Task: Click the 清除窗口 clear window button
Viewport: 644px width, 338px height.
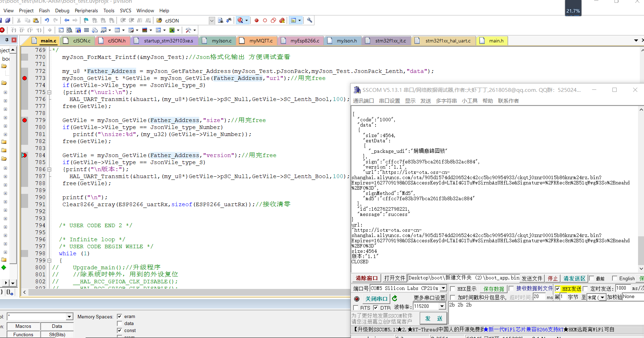Action: pyautogui.click(x=367, y=278)
